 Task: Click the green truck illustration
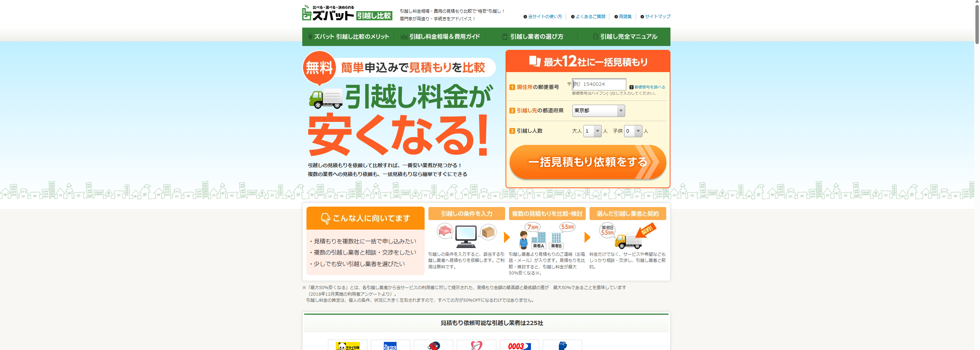[x=326, y=99]
